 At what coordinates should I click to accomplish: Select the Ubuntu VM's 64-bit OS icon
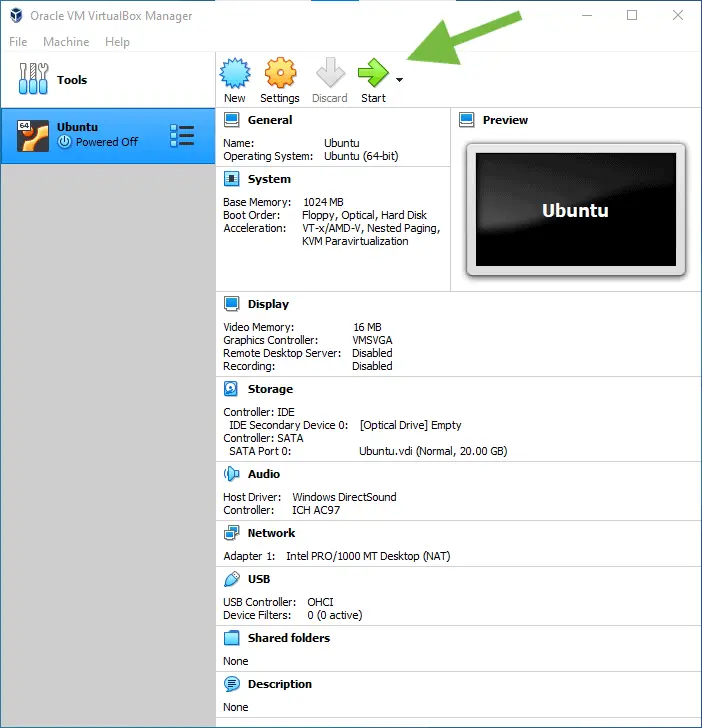pos(33,136)
